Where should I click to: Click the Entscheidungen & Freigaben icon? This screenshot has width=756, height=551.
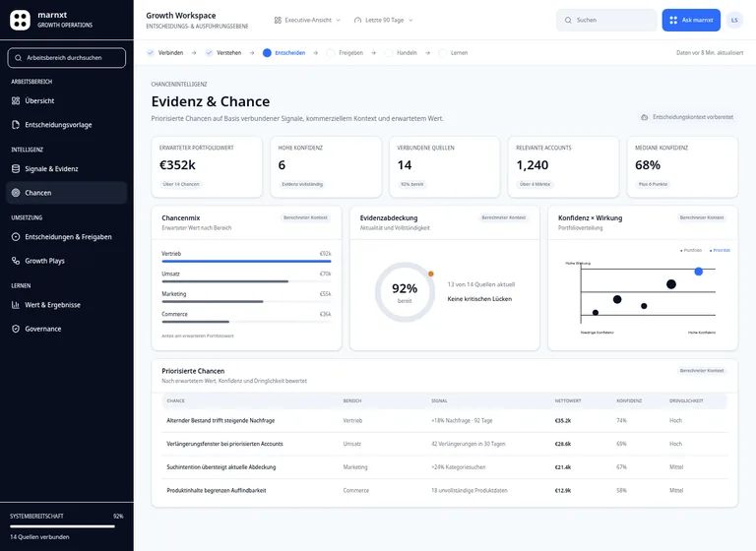coord(16,237)
